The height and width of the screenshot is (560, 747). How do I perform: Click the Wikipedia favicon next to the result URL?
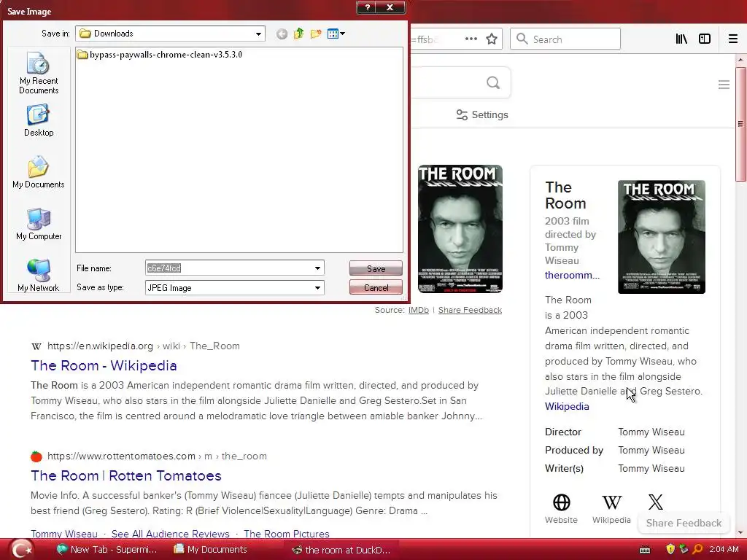(x=36, y=346)
